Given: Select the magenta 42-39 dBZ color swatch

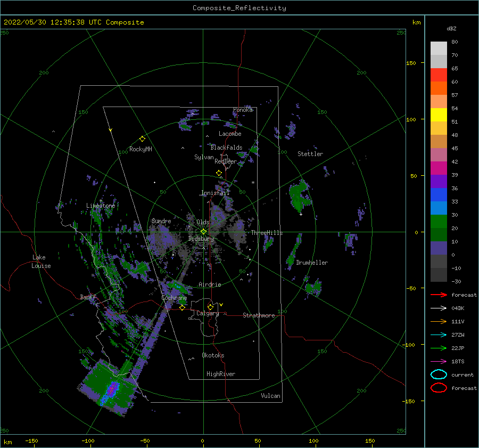Looking at the screenshot, I should [439, 168].
